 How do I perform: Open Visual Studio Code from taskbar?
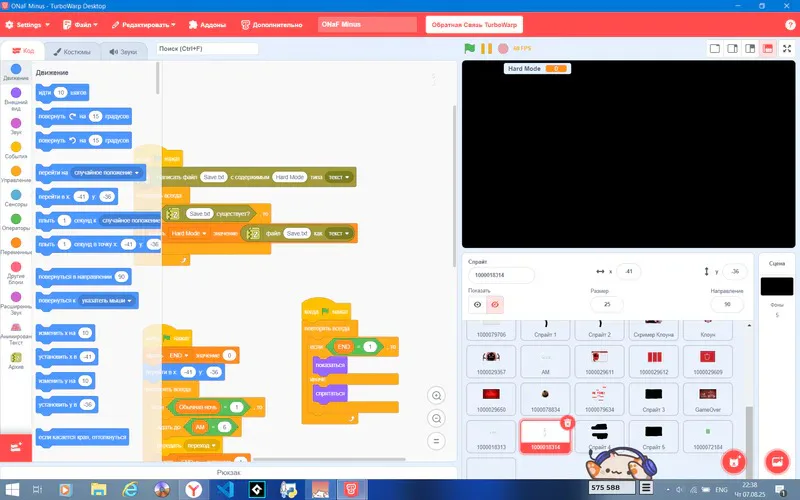(x=225, y=490)
